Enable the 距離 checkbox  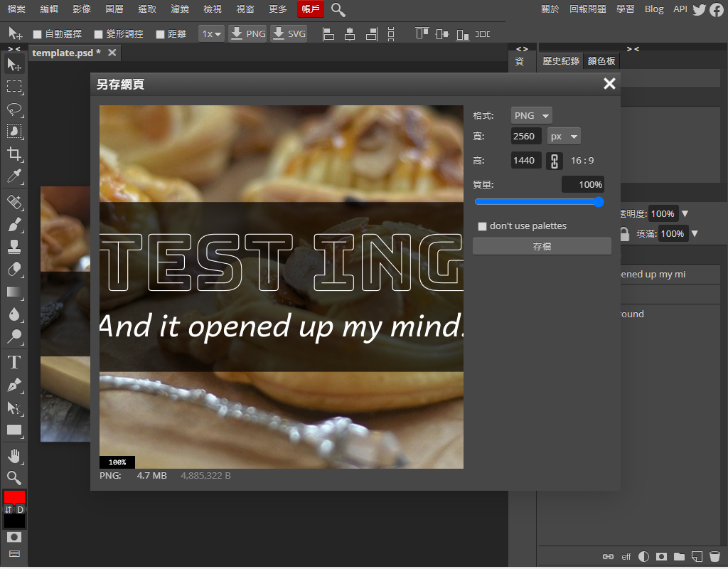point(160,34)
